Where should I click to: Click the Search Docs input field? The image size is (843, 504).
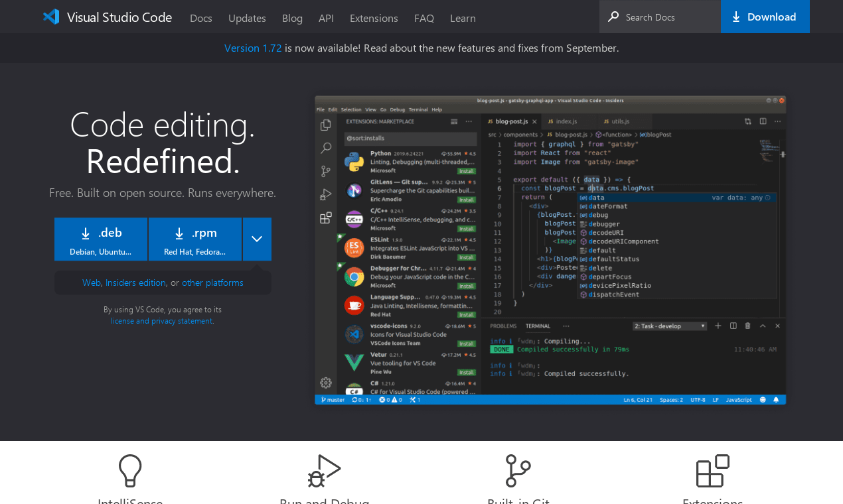pos(660,17)
